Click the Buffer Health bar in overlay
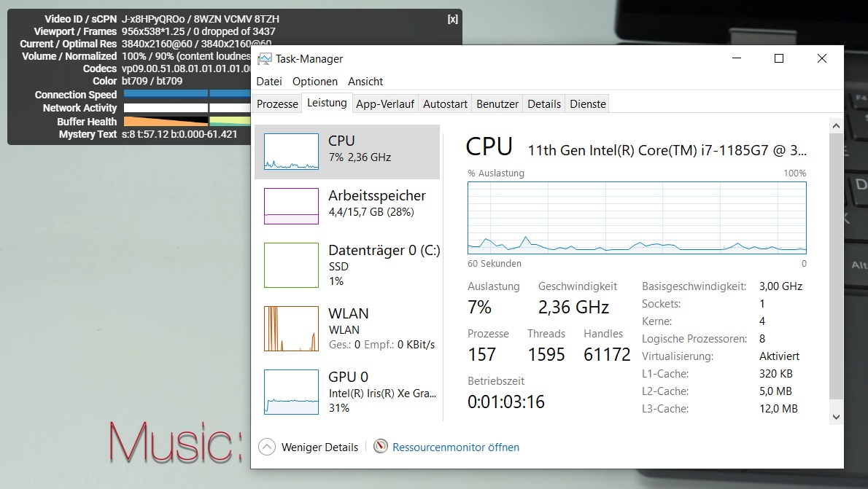 click(187, 121)
